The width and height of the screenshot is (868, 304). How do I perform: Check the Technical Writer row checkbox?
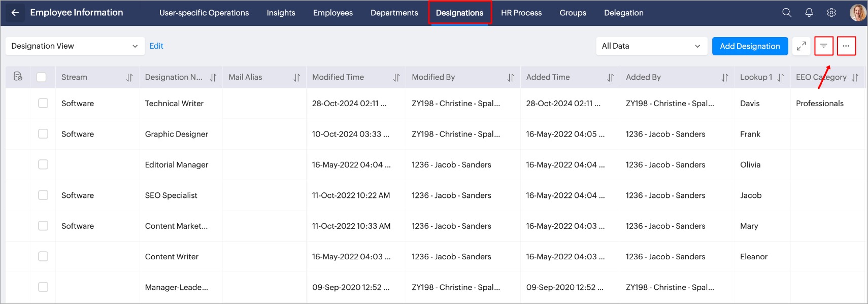43,103
